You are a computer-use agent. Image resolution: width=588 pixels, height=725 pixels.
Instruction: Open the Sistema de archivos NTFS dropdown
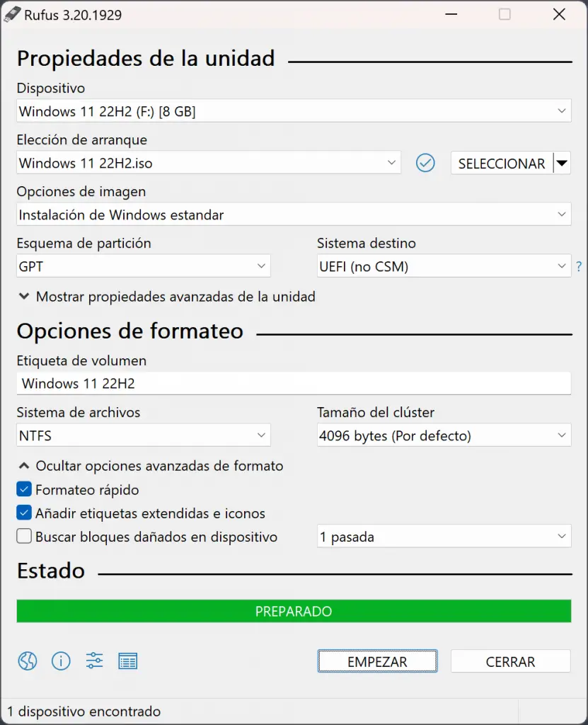click(144, 435)
